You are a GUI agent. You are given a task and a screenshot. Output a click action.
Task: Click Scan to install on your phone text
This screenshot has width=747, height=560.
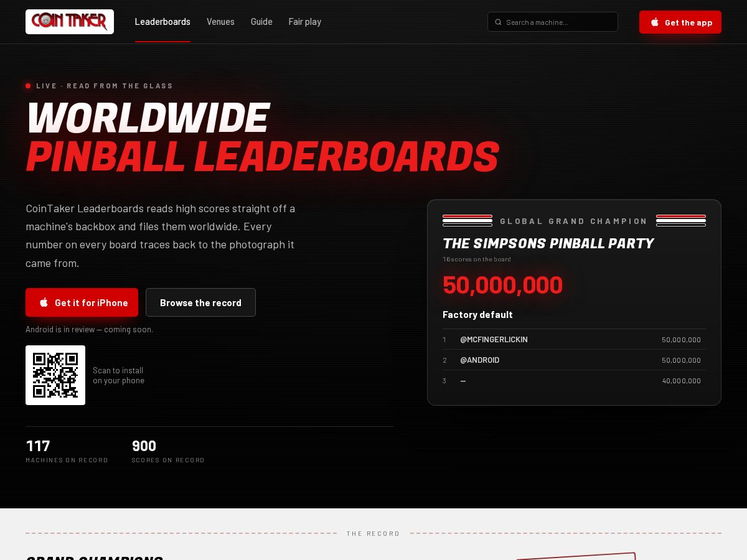[118, 375]
